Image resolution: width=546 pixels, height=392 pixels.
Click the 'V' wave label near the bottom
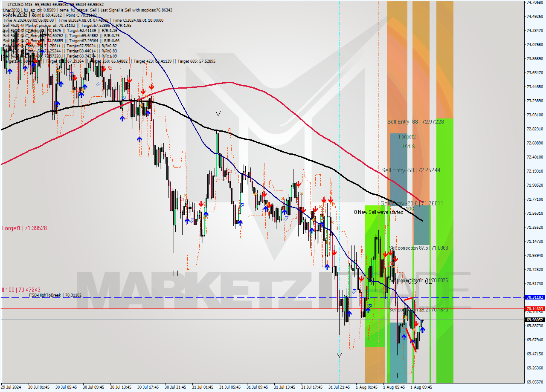click(x=339, y=355)
